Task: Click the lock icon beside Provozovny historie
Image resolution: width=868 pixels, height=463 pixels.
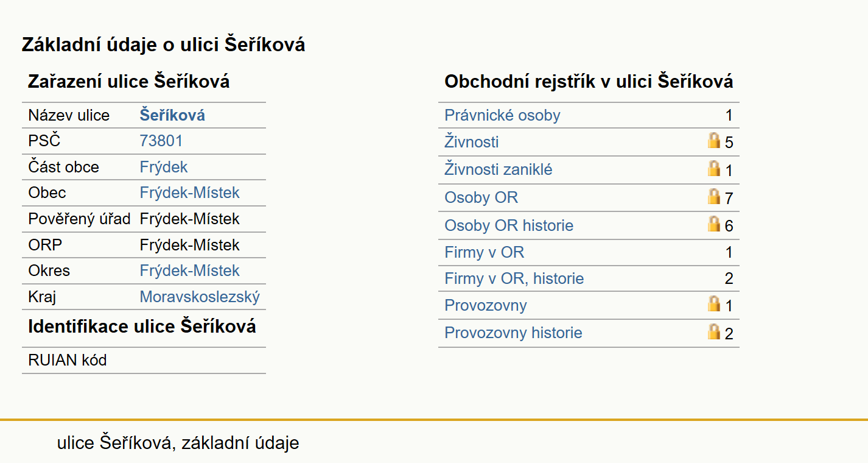Action: [714, 331]
